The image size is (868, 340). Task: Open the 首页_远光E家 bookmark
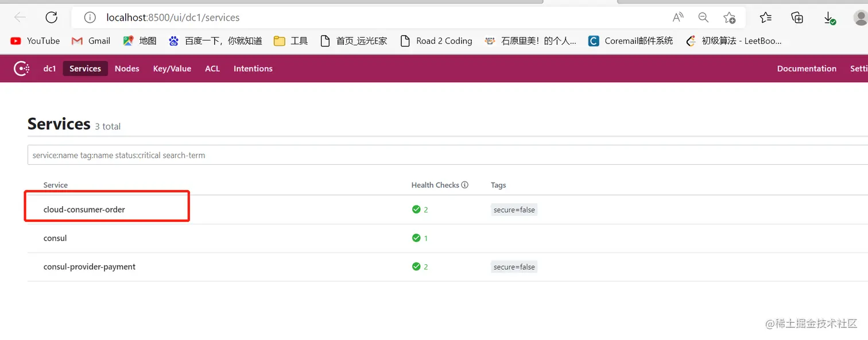354,41
